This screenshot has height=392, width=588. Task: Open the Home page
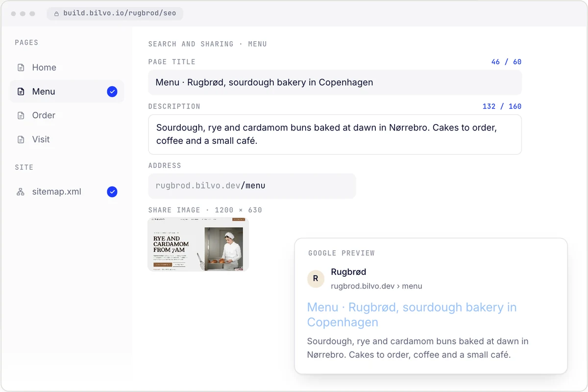tap(67, 68)
